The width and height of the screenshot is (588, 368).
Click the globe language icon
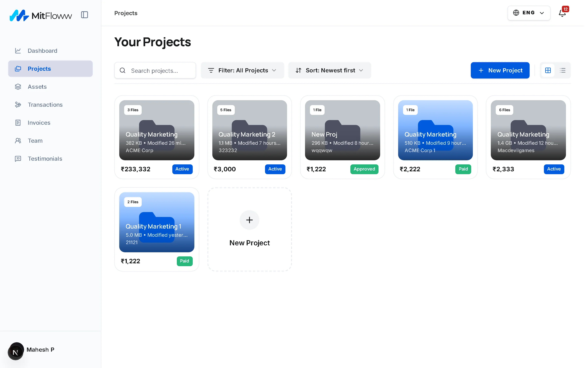516,13
